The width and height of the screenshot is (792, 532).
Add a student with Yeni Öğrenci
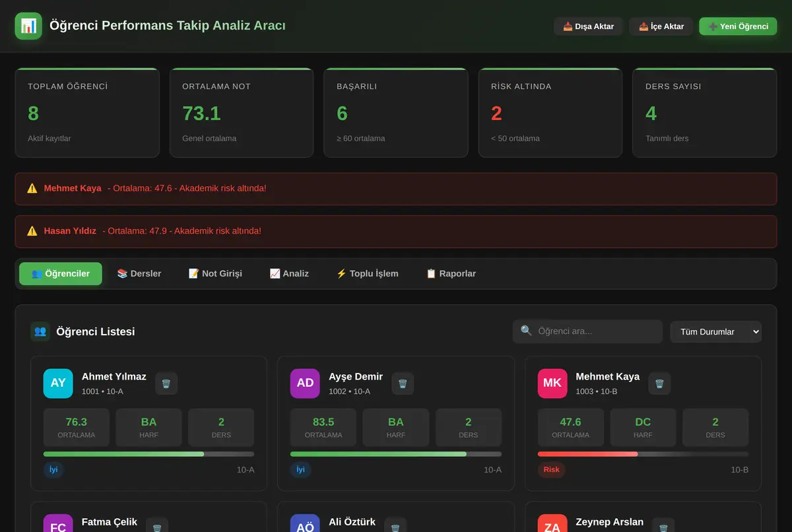738,26
